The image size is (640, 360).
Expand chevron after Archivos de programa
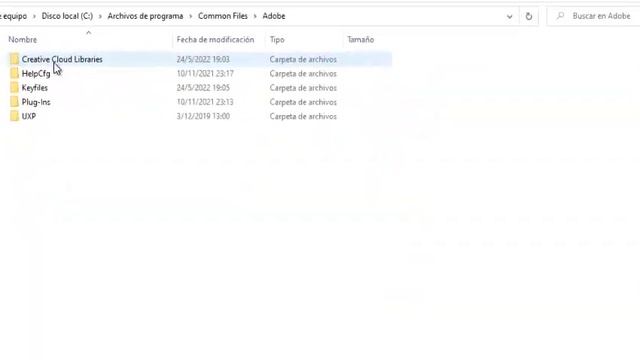click(x=190, y=16)
